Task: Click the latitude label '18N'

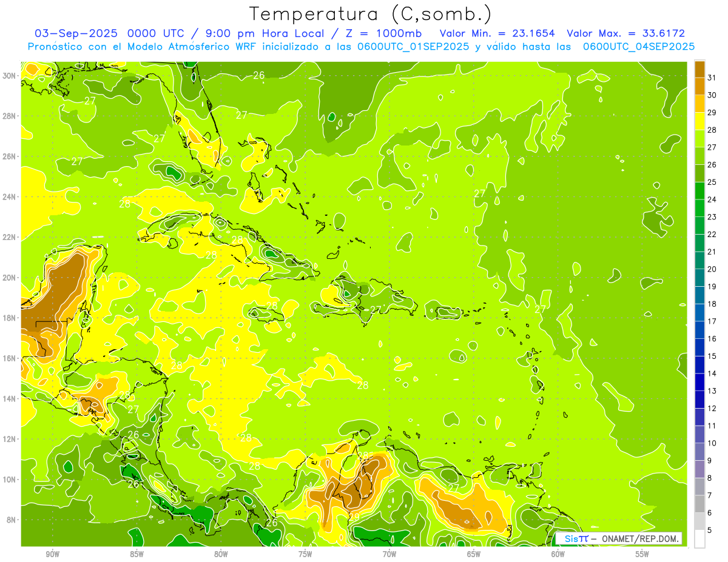Action: [10, 318]
